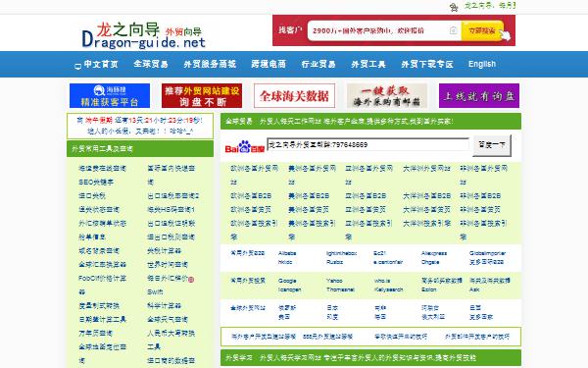588x368 pixels.
Task: Click the red icon next to 每日外汇牌价
Action: (191, 280)
